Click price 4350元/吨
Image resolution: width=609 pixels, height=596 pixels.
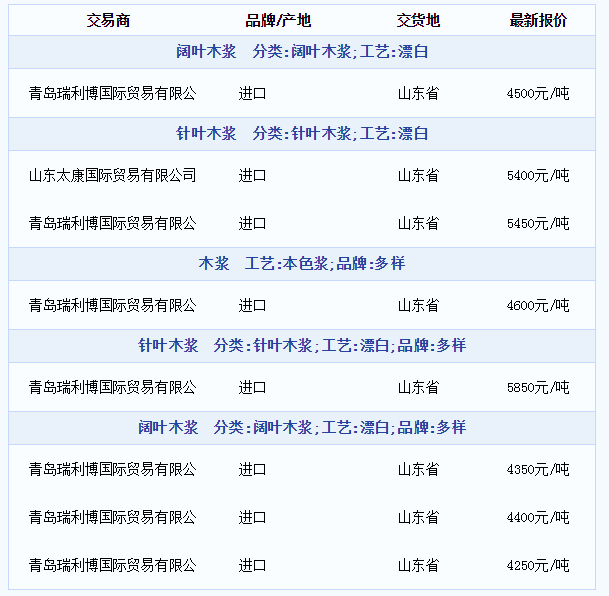[538, 469]
